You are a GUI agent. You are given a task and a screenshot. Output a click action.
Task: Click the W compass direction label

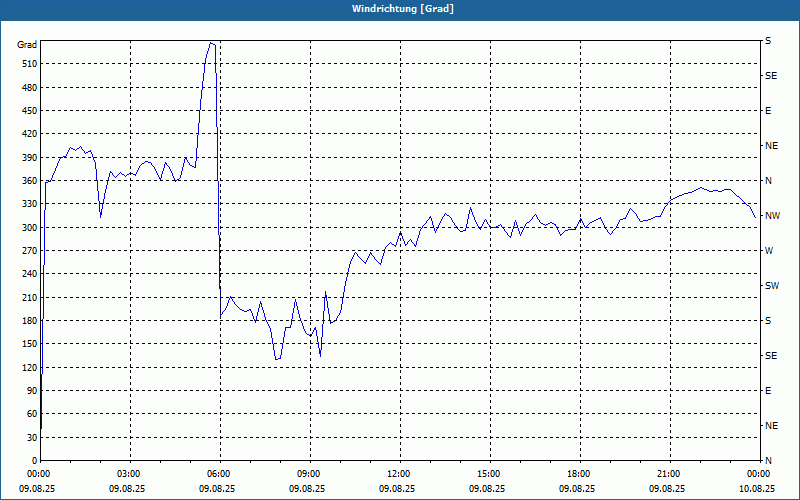(769, 251)
